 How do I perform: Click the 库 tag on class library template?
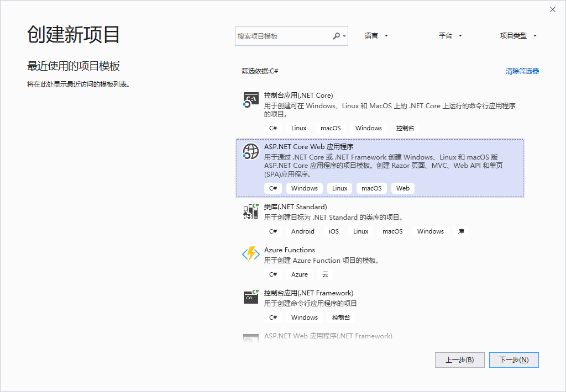pos(461,231)
